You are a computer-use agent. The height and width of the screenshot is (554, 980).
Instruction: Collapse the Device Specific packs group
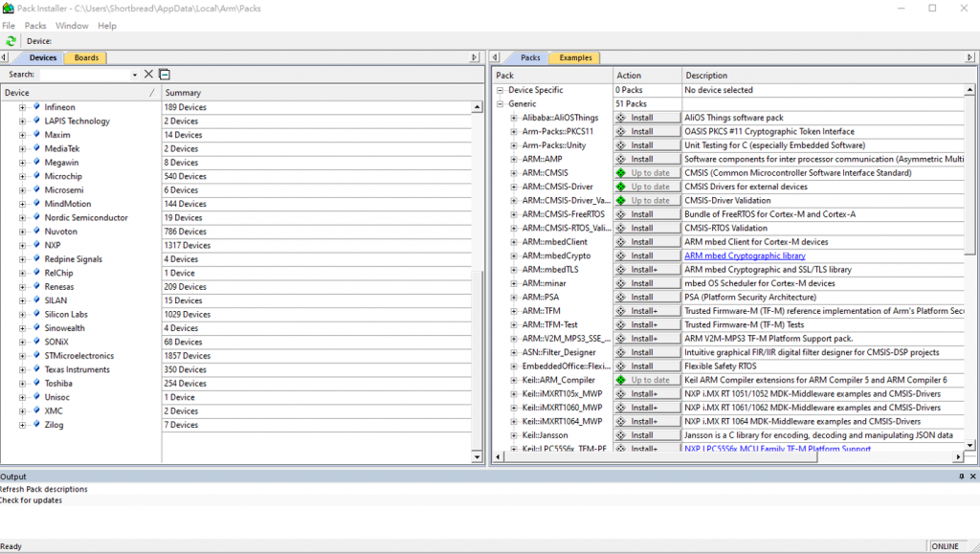(x=500, y=91)
